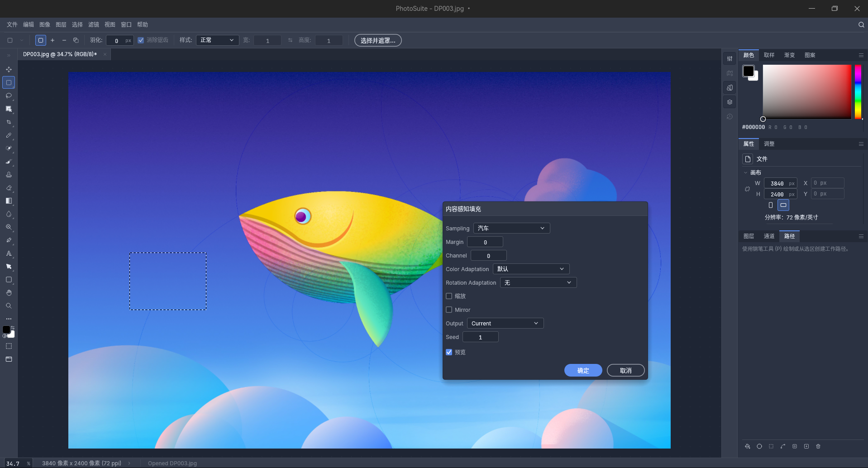Open the Sampling dropdown
868x468 pixels.
coord(511,228)
